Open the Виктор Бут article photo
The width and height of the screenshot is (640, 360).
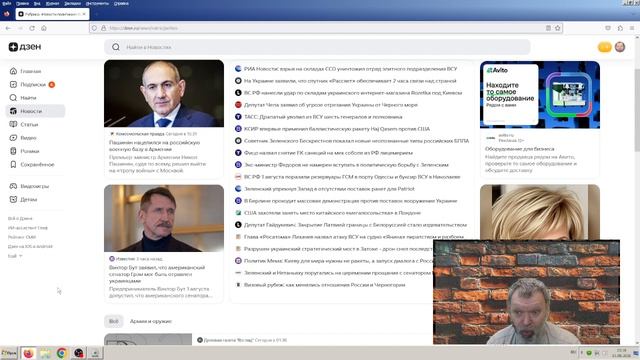(x=164, y=218)
